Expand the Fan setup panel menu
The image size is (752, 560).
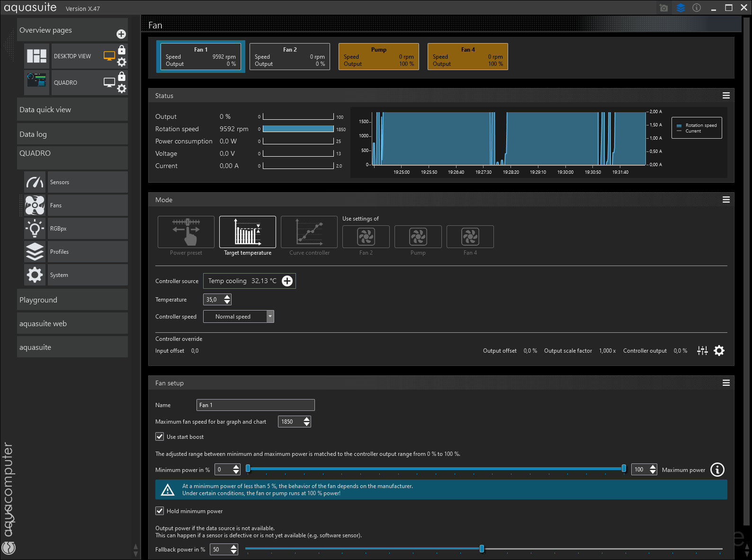[x=726, y=383]
